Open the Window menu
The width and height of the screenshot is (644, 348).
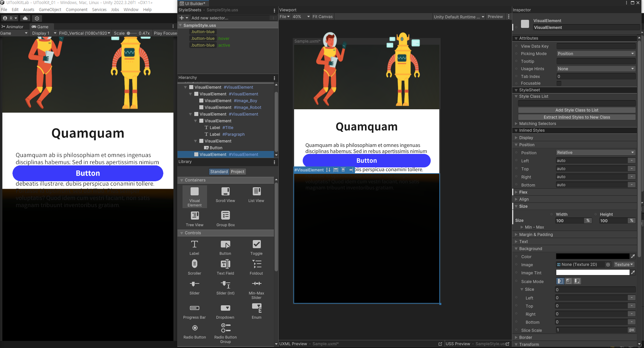tap(131, 10)
